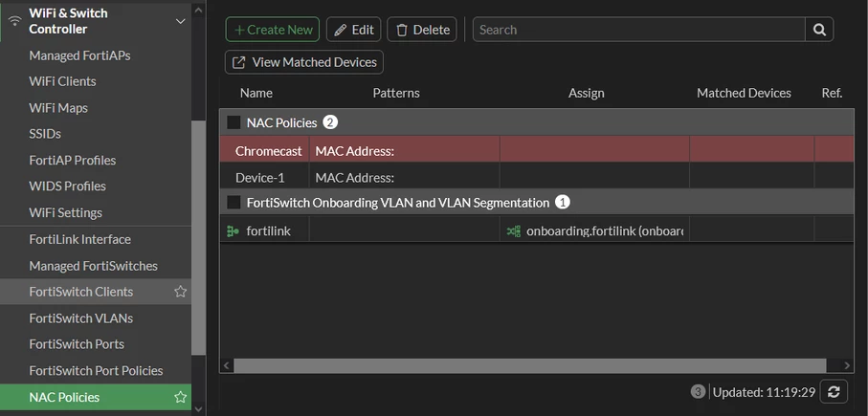Screen dimensions: 868x416
Task: Open WIDS Profiles
Action: 68,186
